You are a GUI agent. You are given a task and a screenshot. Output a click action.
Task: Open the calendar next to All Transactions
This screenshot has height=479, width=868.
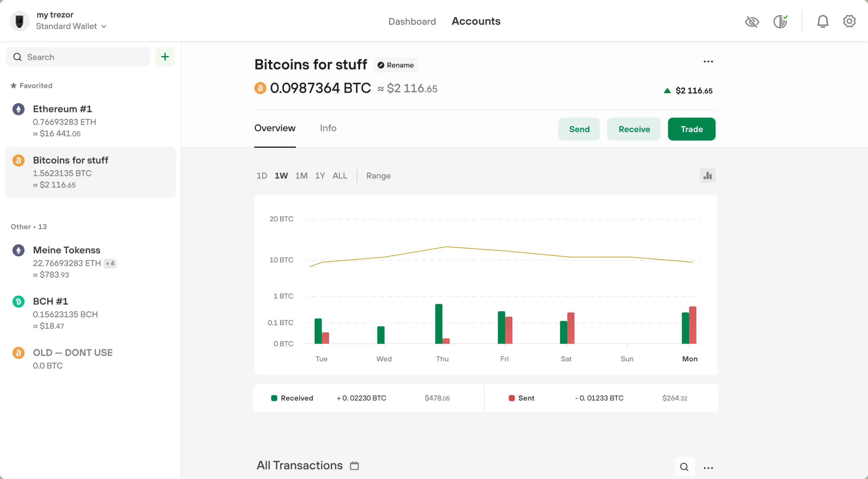354,466
